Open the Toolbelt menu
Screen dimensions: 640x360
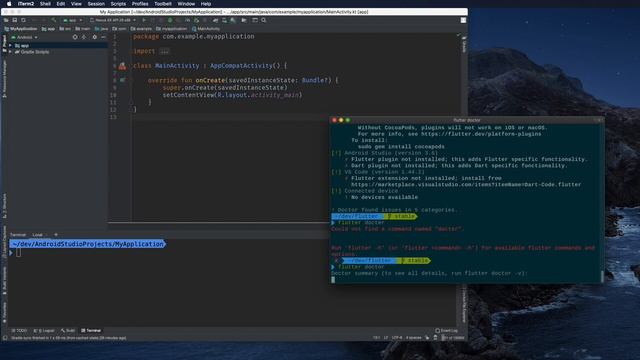(163, 4)
